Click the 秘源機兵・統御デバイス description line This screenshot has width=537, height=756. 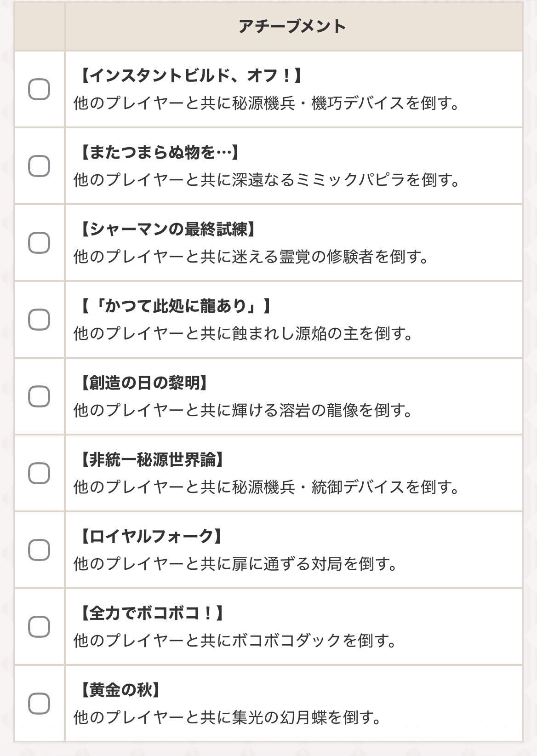click(x=267, y=487)
